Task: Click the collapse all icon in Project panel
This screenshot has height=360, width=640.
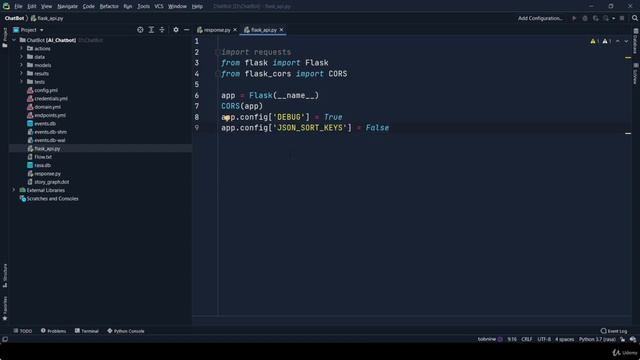Action: coord(162,30)
